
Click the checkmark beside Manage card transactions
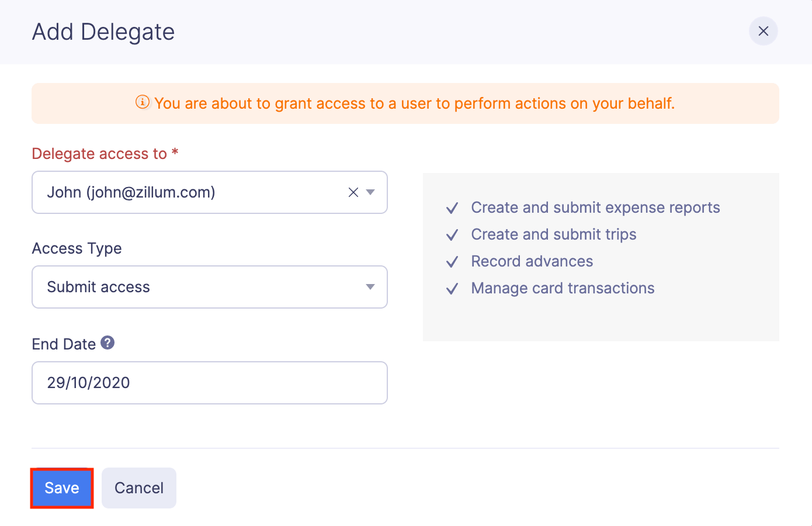tap(452, 288)
